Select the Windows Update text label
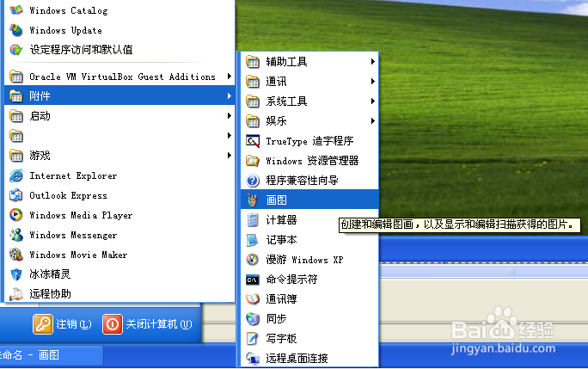The image size is (588, 369). tap(65, 30)
